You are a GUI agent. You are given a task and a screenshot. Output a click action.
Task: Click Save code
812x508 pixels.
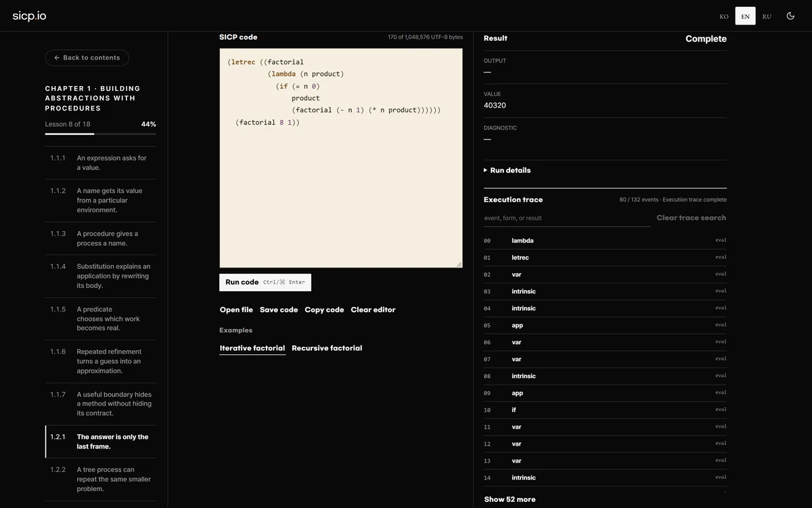coord(279,310)
